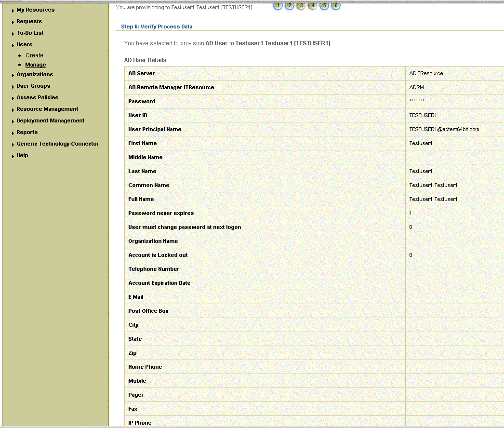Image resolution: width=504 pixels, height=428 pixels.
Task: Expand the Help arrow
Action: click(13, 156)
